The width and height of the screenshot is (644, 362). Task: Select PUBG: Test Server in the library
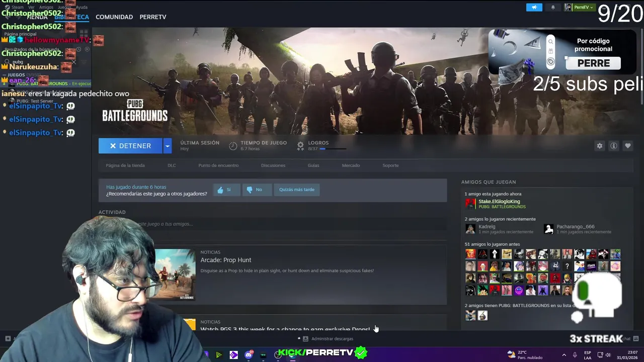(35, 101)
